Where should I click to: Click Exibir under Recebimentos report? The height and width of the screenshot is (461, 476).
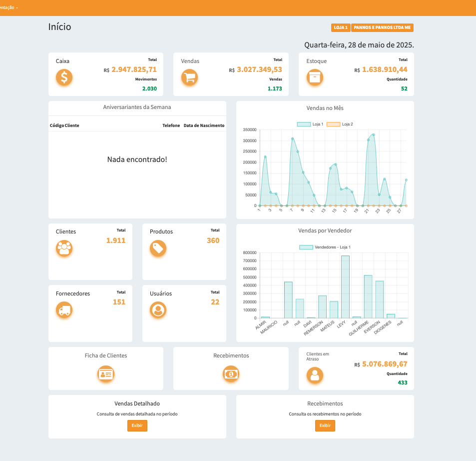(x=325, y=425)
